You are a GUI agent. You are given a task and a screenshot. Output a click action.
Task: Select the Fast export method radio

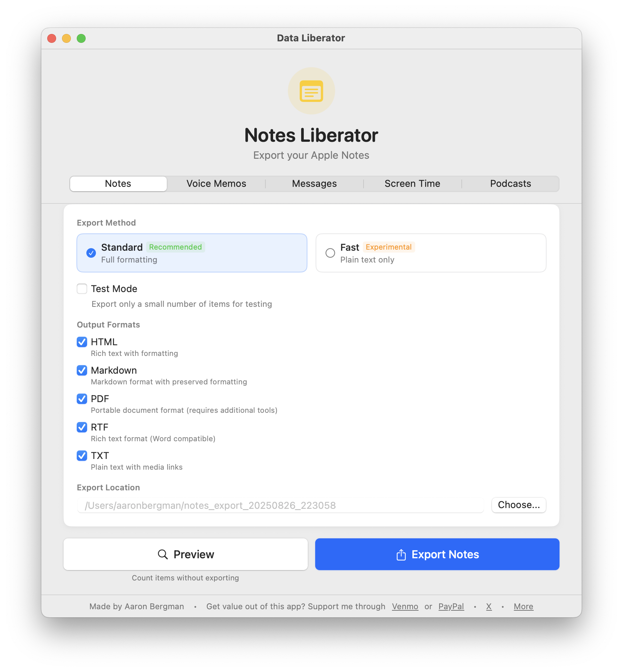(x=330, y=253)
